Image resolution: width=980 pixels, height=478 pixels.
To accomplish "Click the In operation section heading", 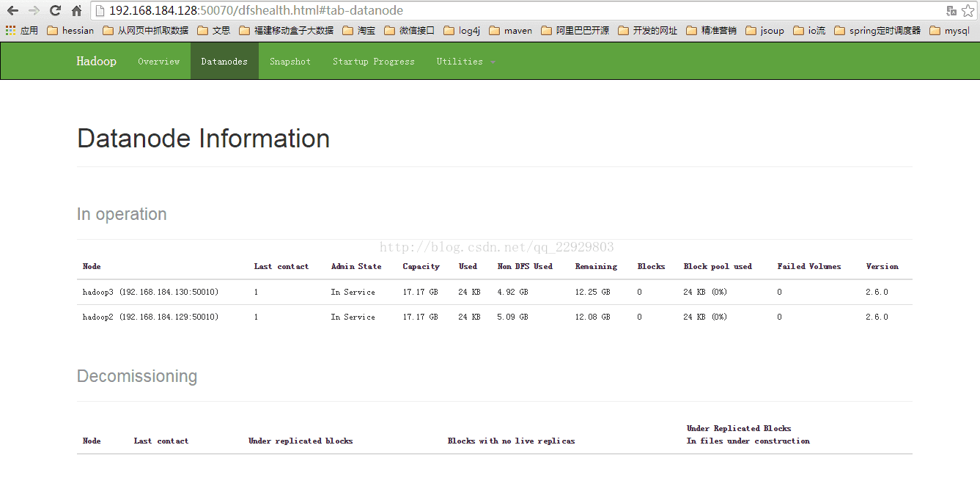I will (x=122, y=214).
